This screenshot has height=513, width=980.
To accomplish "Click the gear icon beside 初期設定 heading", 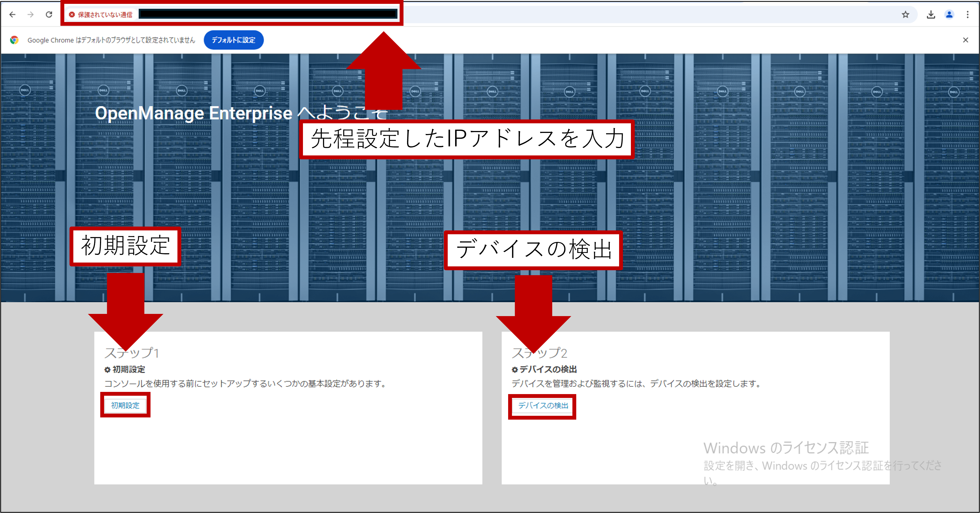I will pos(107,370).
